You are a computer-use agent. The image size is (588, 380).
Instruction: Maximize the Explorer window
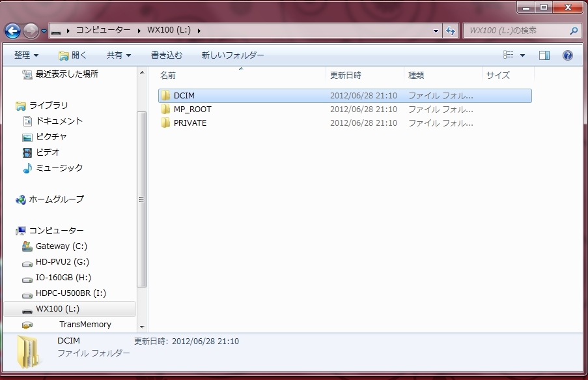tap(544, 7)
